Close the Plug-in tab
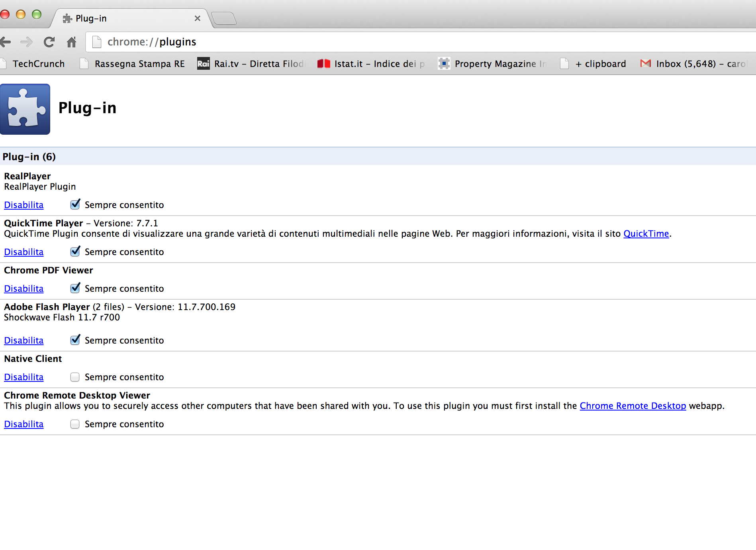Screen dimensions: 756x550 [197, 18]
